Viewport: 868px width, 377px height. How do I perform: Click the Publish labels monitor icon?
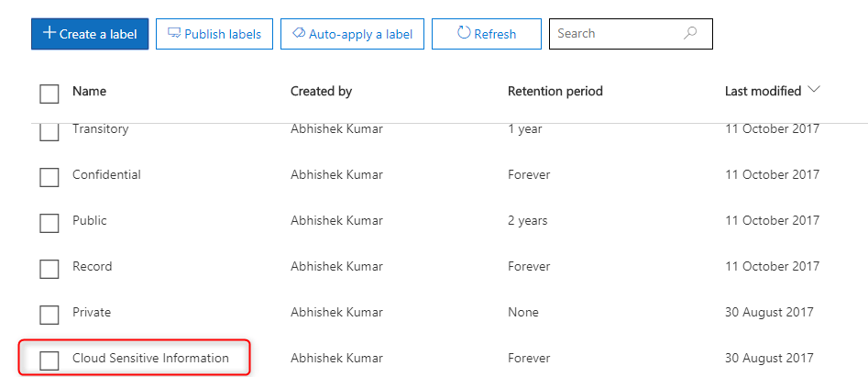tap(174, 33)
